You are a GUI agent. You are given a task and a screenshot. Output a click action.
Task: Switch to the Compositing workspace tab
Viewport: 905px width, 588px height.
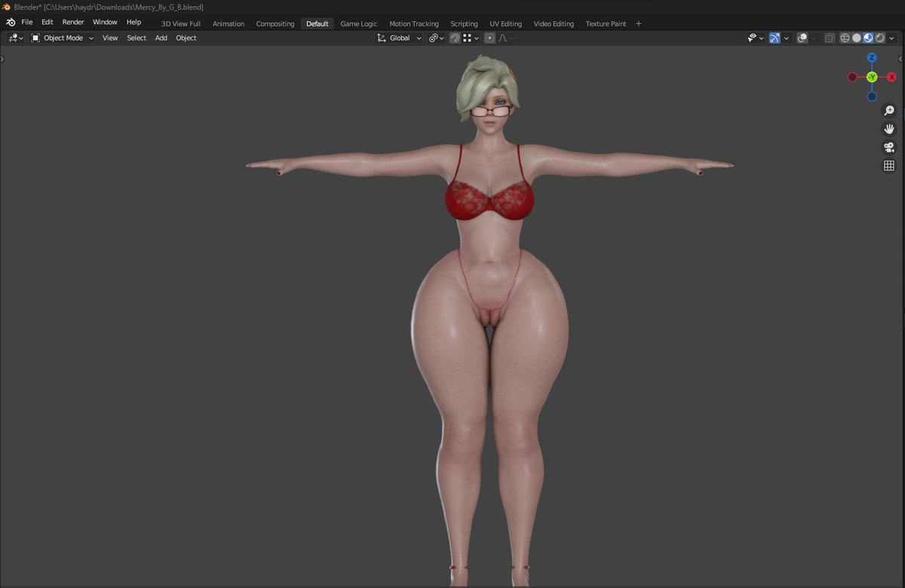pyautogui.click(x=275, y=23)
